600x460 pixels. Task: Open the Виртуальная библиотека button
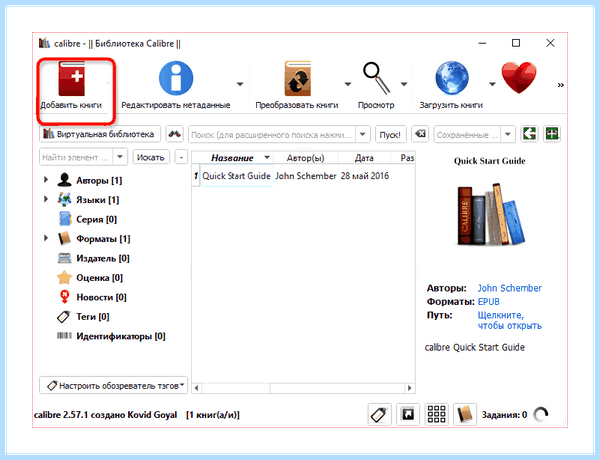[100, 134]
